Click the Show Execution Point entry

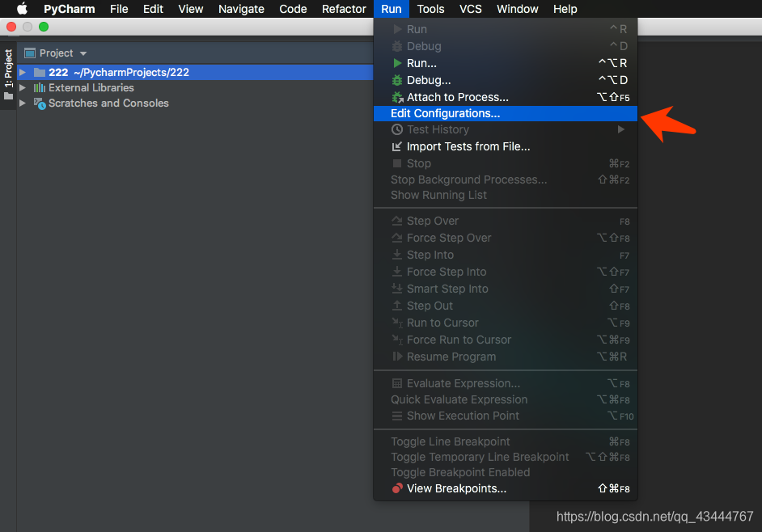pos(506,416)
